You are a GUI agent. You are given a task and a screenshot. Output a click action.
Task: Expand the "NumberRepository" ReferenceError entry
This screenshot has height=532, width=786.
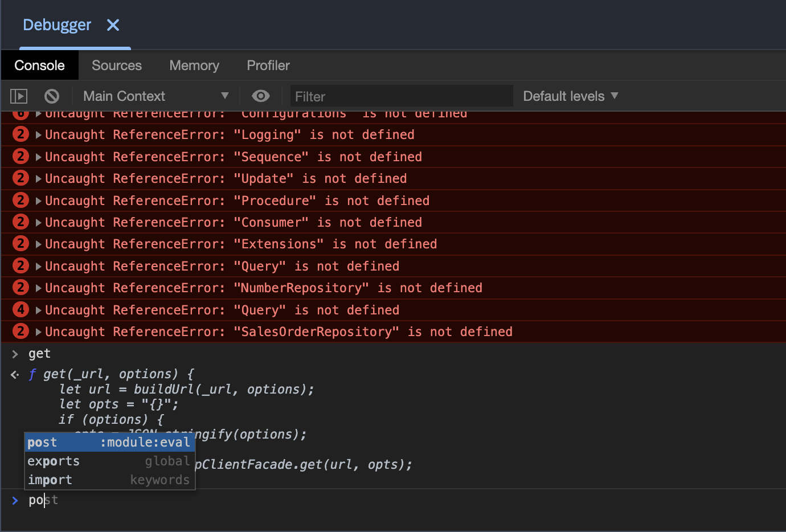39,288
